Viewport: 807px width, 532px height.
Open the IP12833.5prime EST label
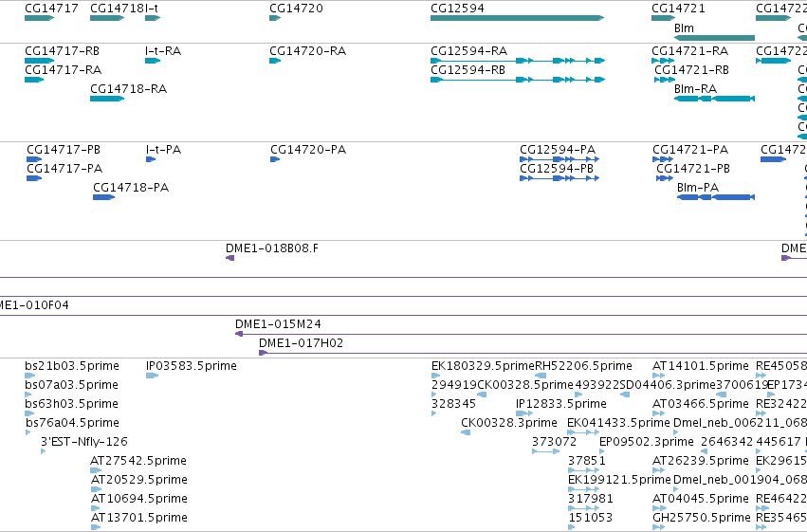click(x=561, y=404)
